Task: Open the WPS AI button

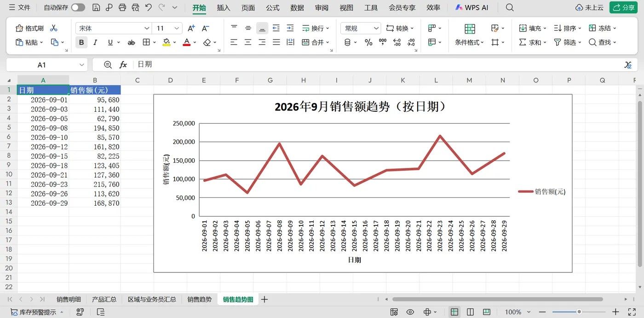Action: coord(471,7)
